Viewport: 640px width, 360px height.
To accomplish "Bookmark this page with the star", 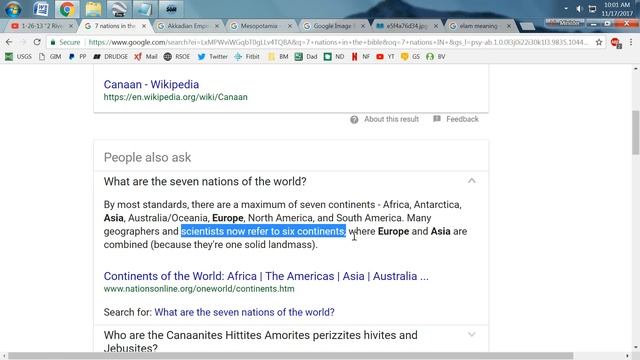I will coord(599,42).
